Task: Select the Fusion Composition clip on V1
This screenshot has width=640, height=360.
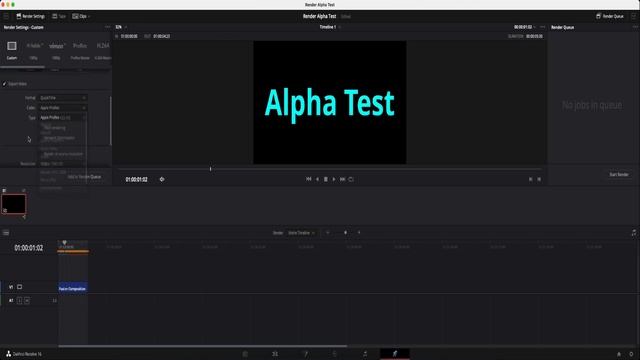Action: pyautogui.click(x=73, y=288)
